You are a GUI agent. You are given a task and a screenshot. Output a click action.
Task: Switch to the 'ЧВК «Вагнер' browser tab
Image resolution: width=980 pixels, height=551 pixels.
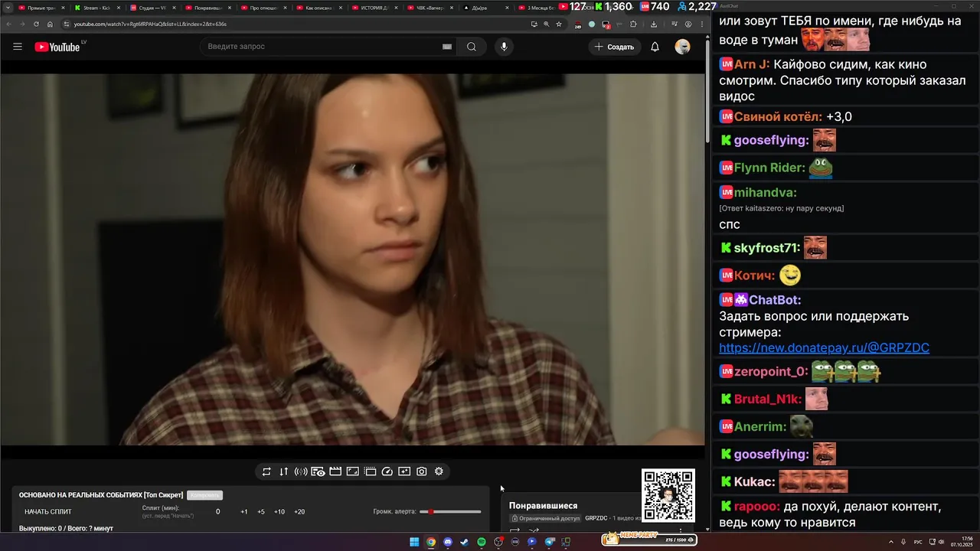(432, 8)
